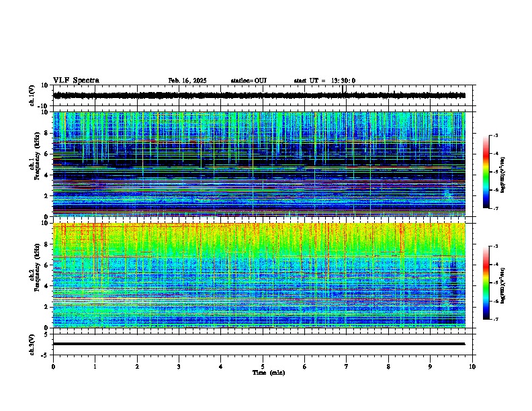The width and height of the screenshot is (532, 411).
Task: Click time axis tick label "3"
Action: (x=179, y=367)
